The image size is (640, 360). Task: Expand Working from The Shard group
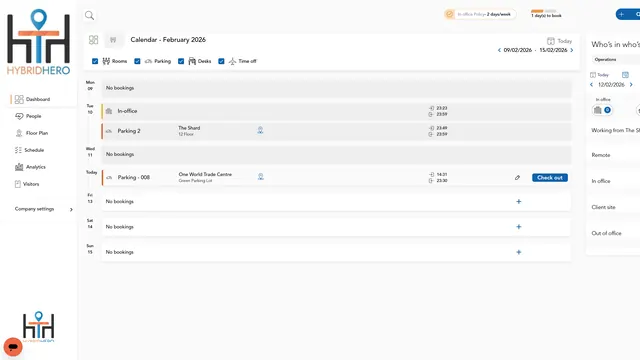(616, 130)
